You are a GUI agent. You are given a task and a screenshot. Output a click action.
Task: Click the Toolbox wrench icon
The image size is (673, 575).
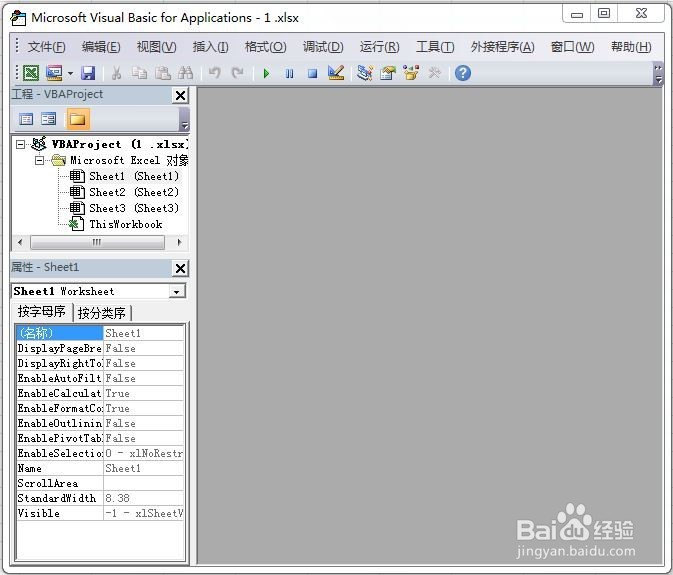point(434,73)
